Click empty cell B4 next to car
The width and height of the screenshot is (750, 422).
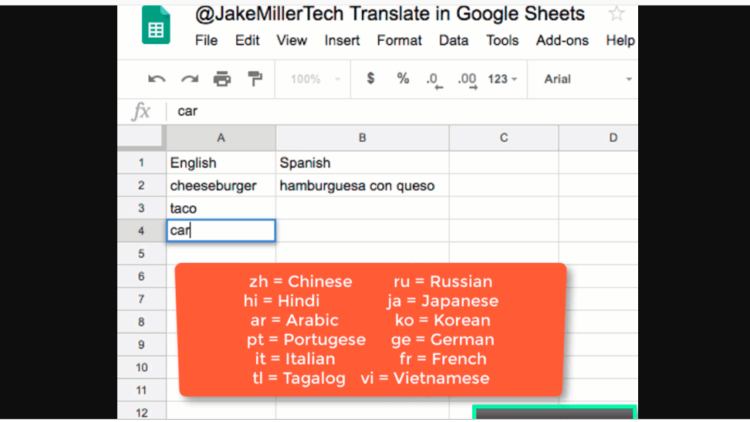point(362,231)
